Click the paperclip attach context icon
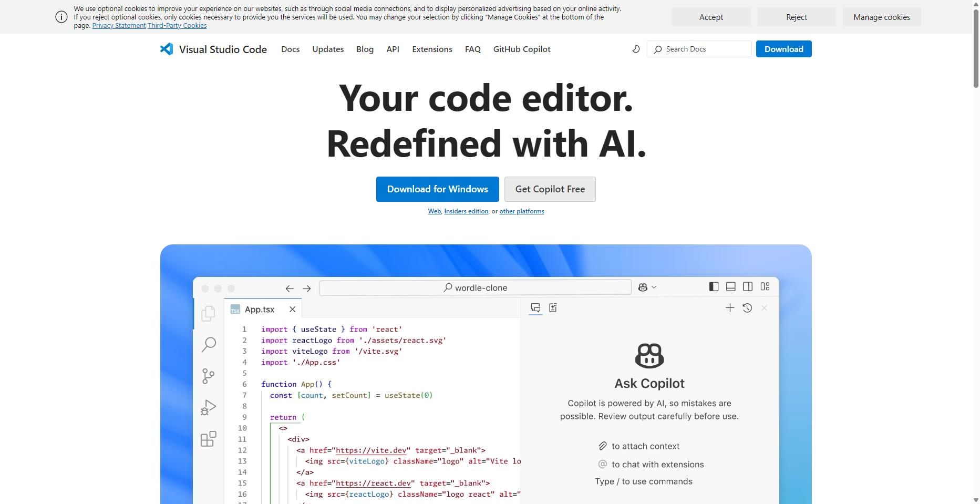The image size is (980, 504). tap(603, 446)
